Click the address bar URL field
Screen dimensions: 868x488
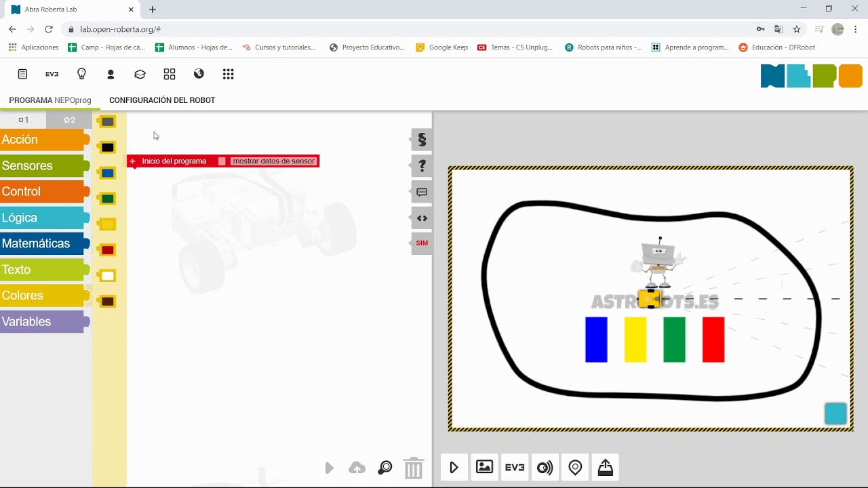click(x=407, y=29)
